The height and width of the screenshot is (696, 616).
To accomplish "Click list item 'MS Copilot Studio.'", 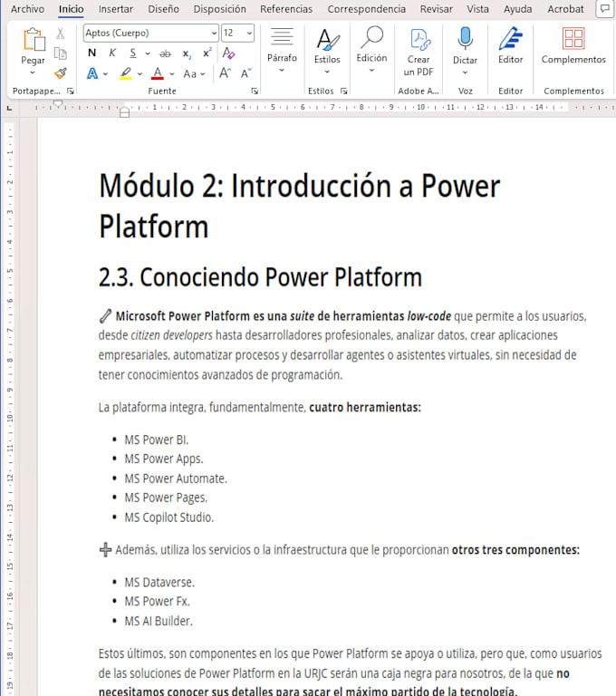I will [x=169, y=517].
